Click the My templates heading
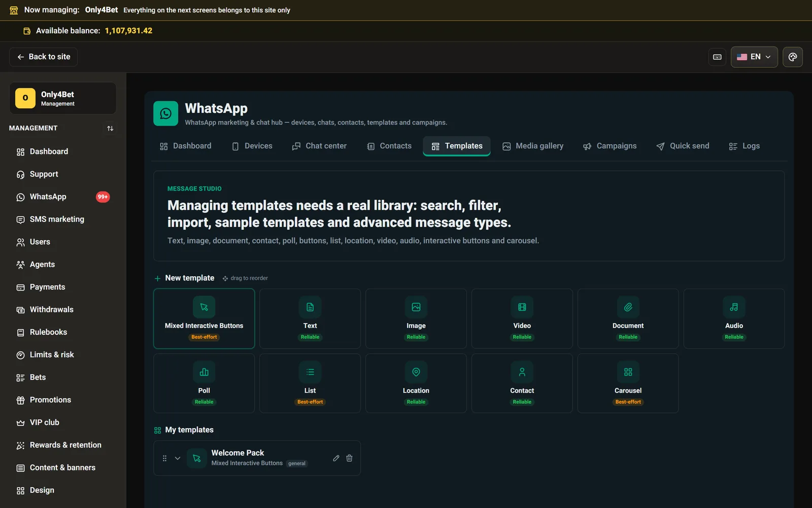The width and height of the screenshot is (812, 508). pyautogui.click(x=189, y=430)
